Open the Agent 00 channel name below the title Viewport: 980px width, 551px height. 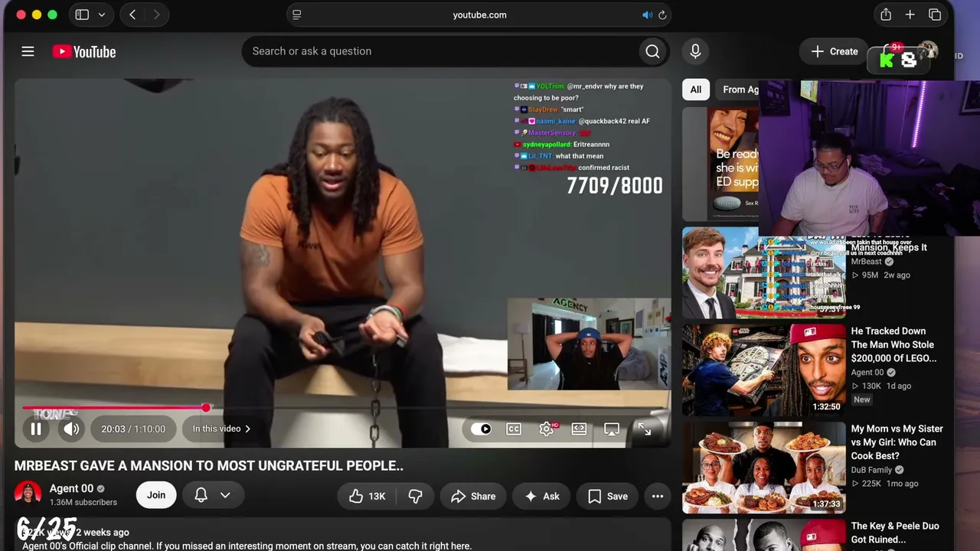(71, 488)
